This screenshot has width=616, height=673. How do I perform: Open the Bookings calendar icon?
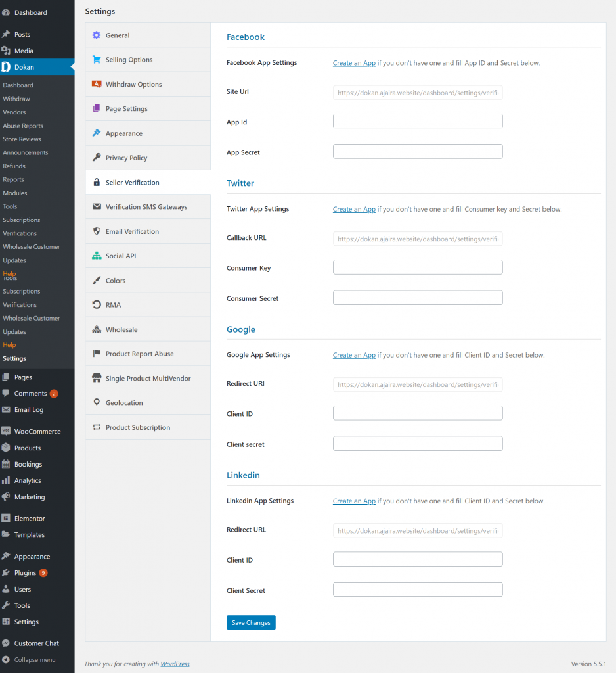[5, 464]
